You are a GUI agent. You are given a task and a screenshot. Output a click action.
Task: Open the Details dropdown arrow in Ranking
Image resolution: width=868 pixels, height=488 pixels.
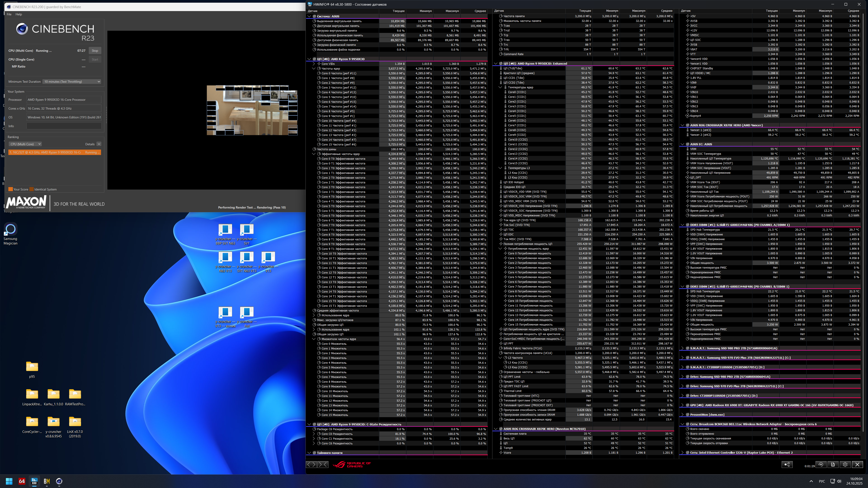tap(99, 144)
